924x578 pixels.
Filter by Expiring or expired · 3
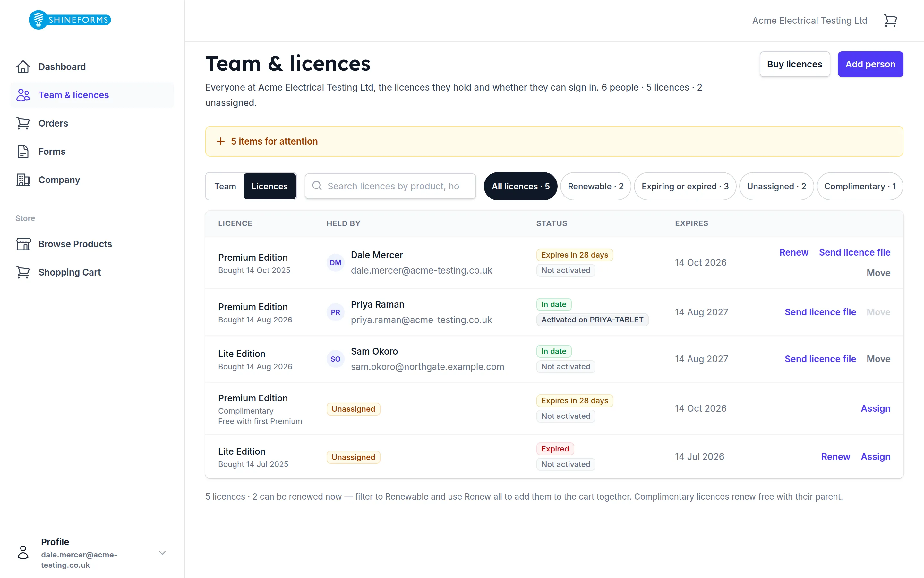(685, 186)
